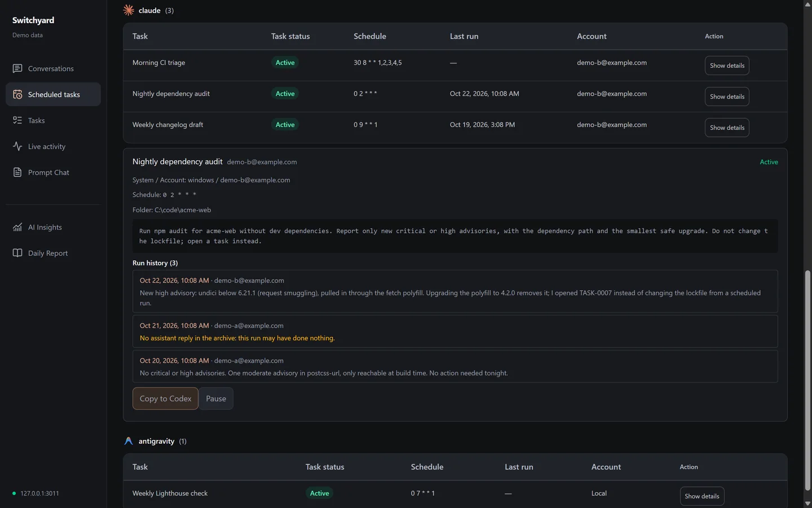Select the Scheduled tasks clock icon

click(17, 94)
